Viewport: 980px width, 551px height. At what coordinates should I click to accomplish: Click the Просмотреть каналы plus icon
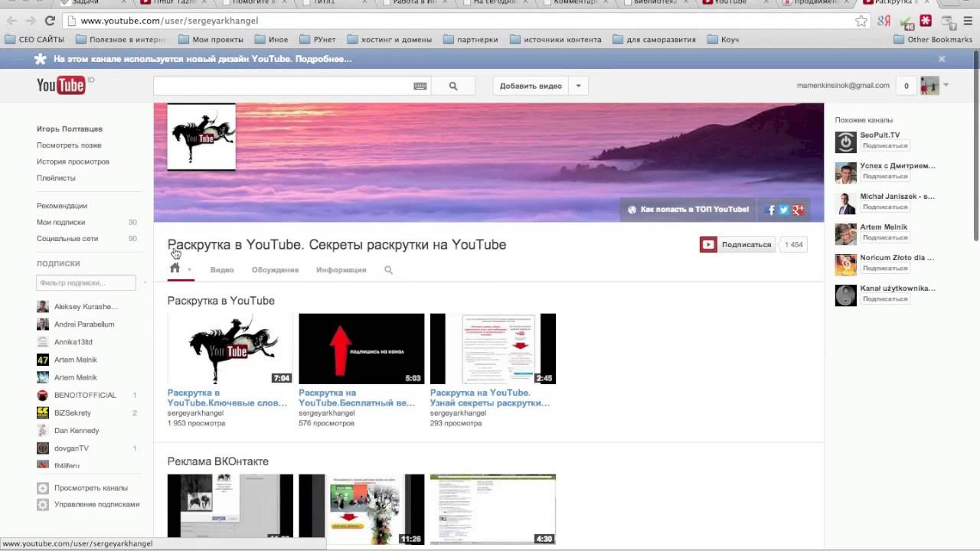pos(43,488)
